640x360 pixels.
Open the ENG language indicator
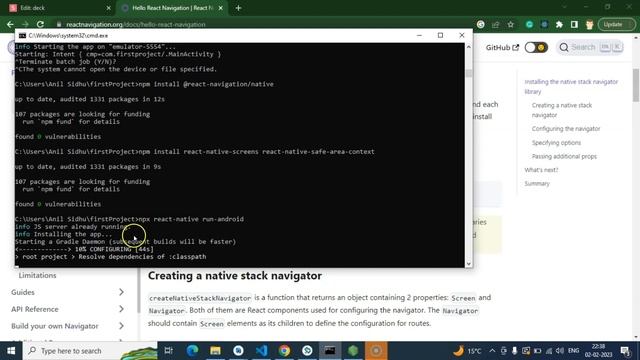[573, 351]
